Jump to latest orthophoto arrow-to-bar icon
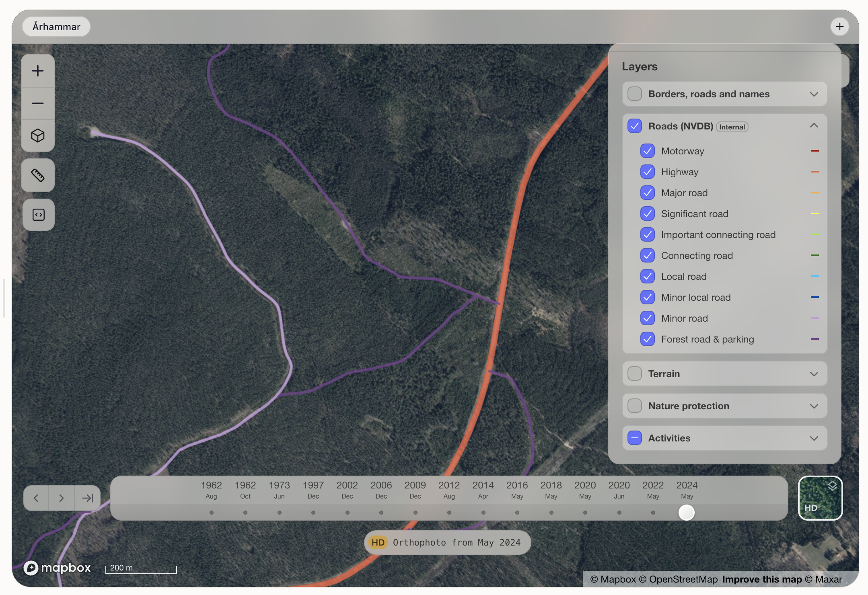Viewport: 868px width, 595px height. 87,498
